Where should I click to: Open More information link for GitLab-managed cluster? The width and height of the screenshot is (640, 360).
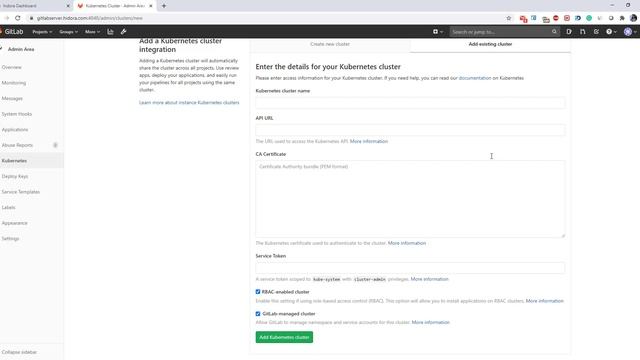point(431,322)
